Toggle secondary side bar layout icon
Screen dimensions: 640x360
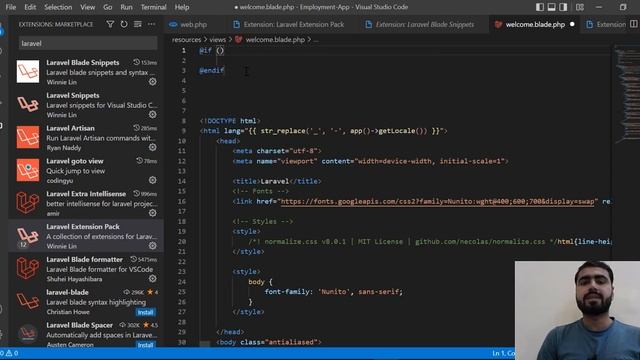click(563, 7)
